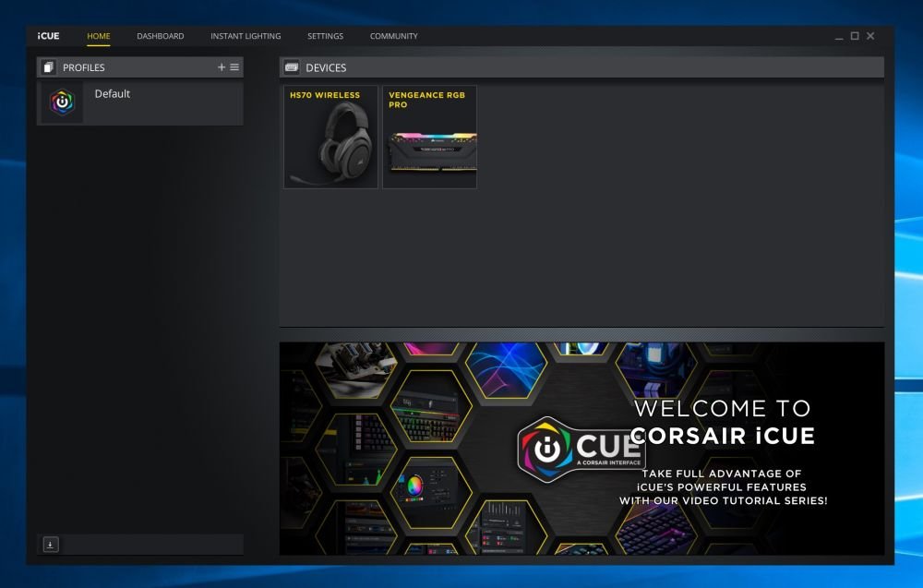This screenshot has width=923, height=588.
Task: Open the INSTANT LIGHTING tab
Action: point(246,36)
